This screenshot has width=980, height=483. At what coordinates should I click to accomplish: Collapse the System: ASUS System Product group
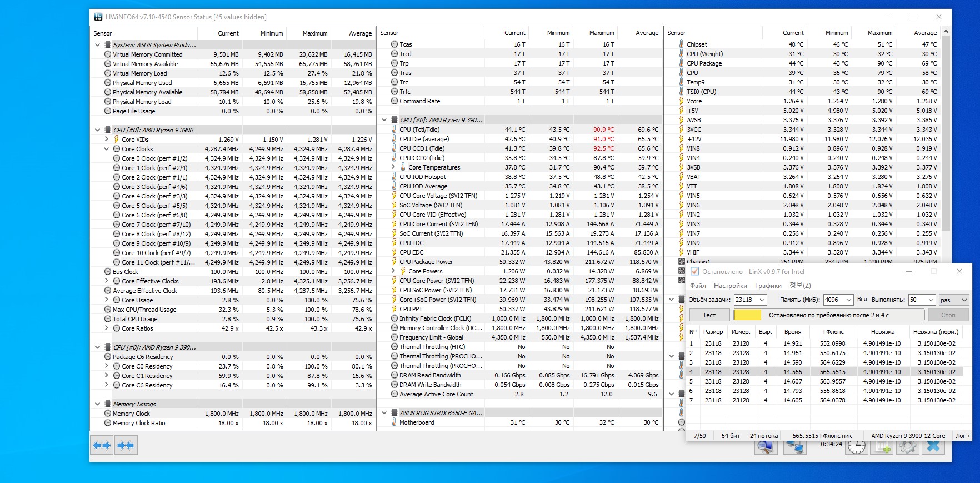pos(98,45)
